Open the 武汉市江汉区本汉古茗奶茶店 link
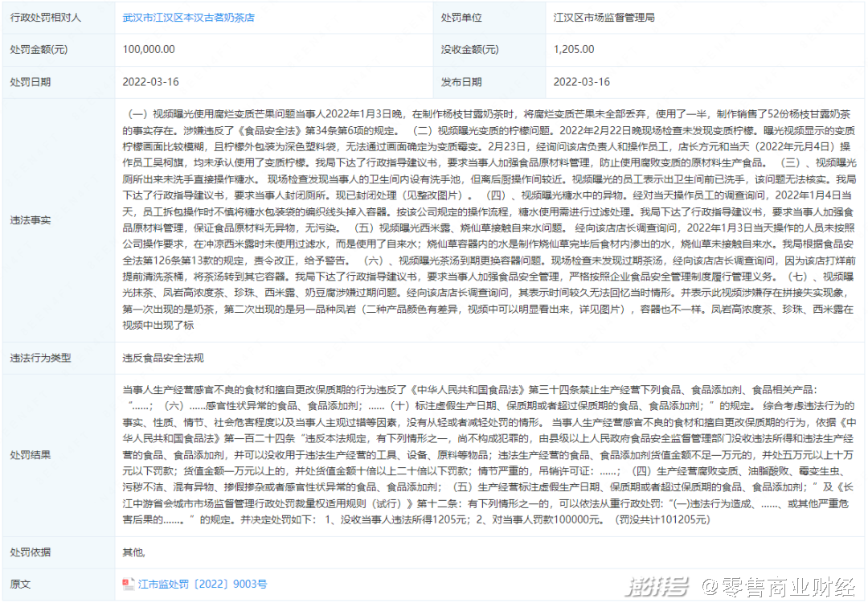This screenshot has height=603, width=868. pos(188,18)
